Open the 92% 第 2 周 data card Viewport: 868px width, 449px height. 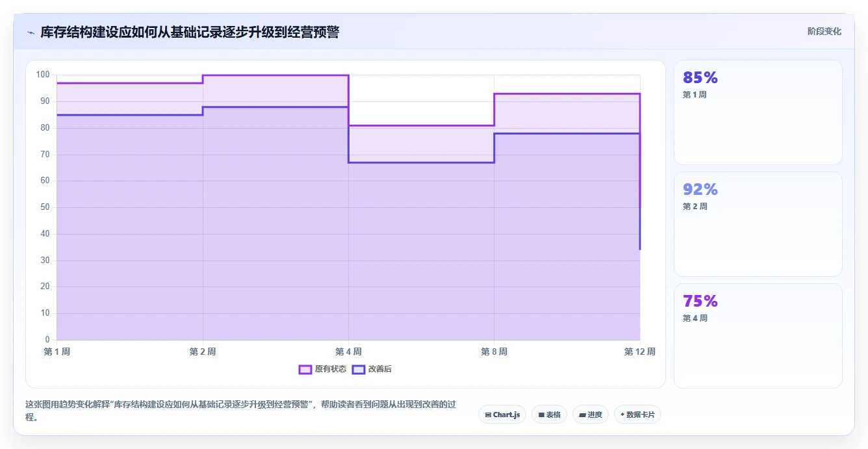758,224
